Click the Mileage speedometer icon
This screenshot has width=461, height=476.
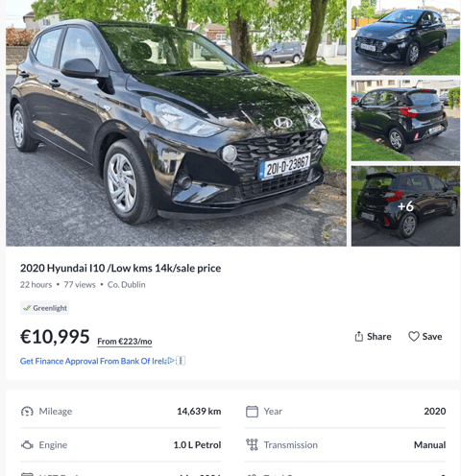(27, 411)
